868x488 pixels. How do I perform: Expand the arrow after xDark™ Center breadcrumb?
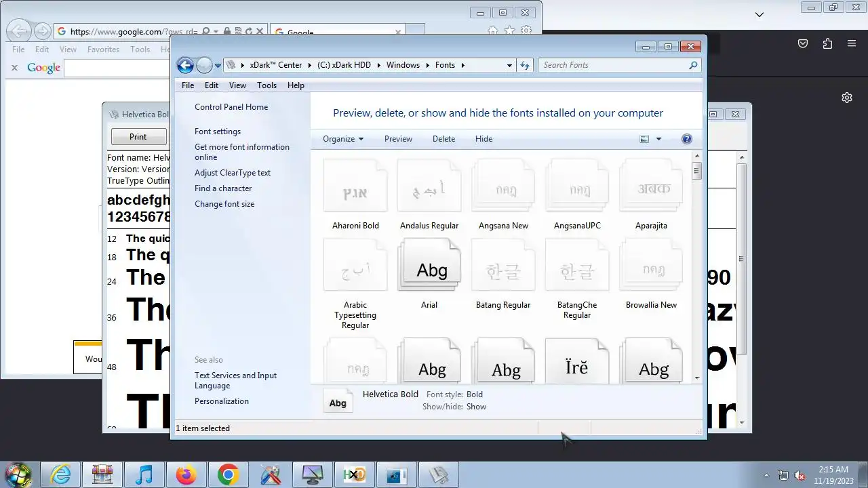tap(309, 65)
